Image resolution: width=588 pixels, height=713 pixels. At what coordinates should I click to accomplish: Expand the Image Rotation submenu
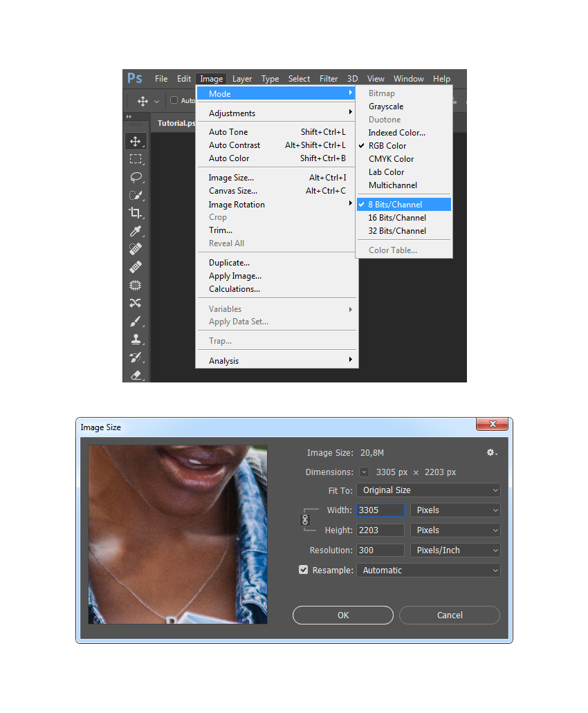[277, 205]
